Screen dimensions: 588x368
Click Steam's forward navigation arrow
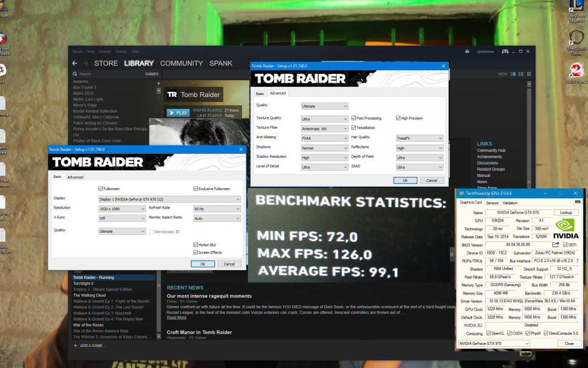(86, 63)
